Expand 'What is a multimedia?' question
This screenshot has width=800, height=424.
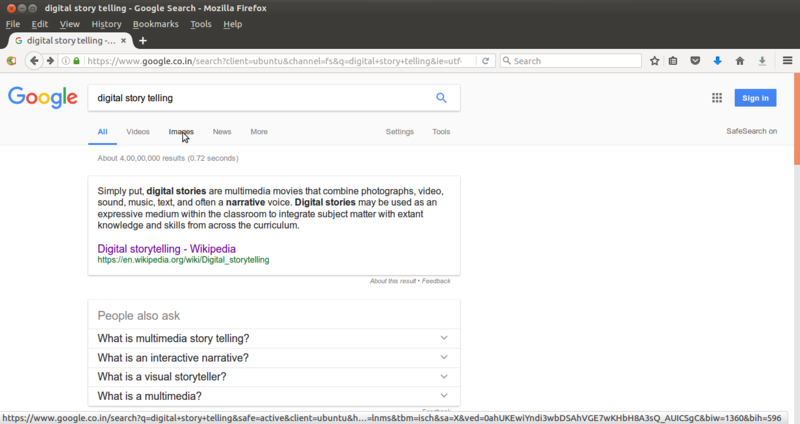coord(274,396)
